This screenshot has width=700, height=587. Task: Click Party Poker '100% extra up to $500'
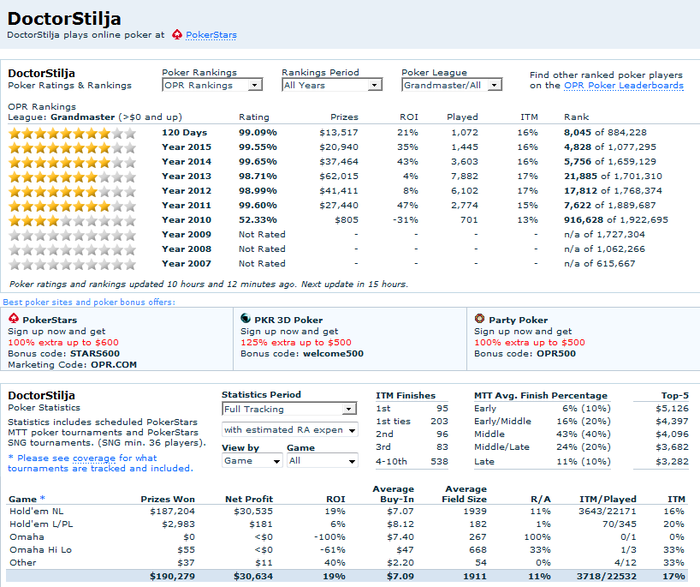[x=529, y=342]
